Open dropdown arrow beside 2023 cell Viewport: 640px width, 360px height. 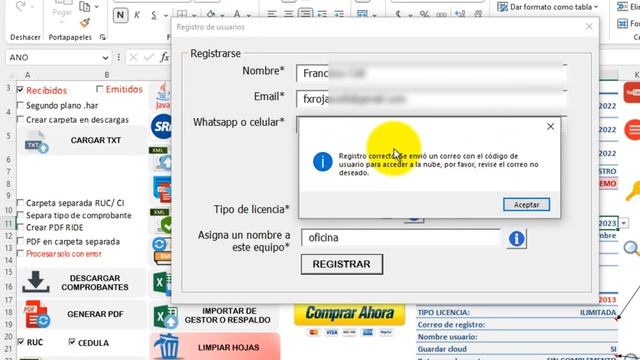624,223
